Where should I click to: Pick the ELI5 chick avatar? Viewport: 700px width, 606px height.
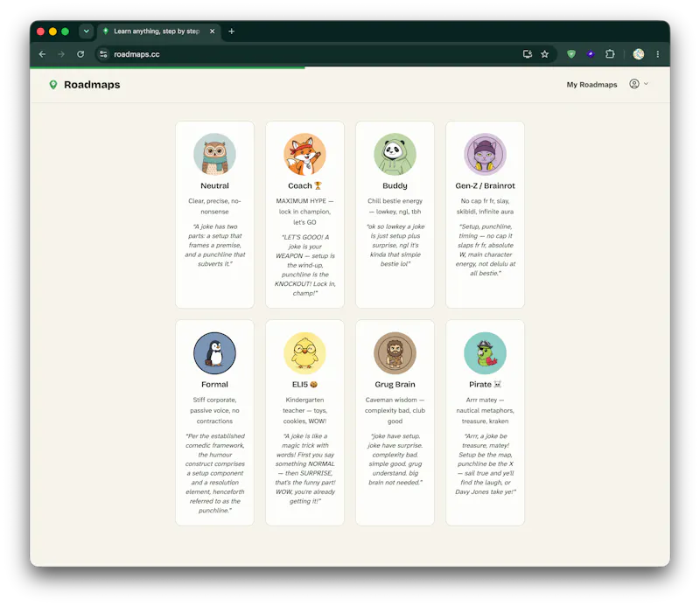pos(304,353)
